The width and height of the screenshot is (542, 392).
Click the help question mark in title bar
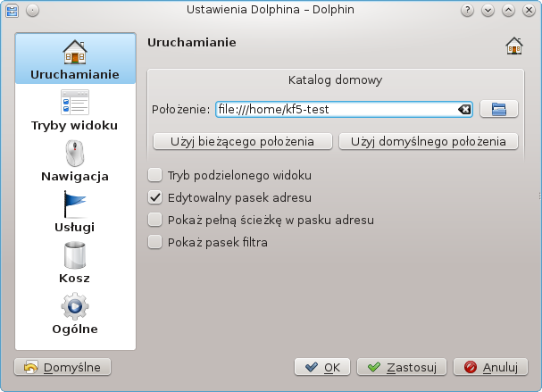click(466, 10)
